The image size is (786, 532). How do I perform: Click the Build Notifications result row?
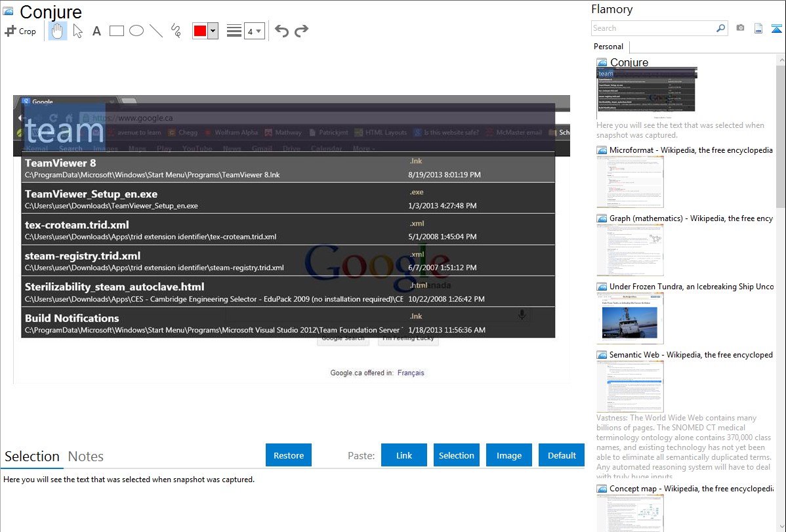[x=288, y=323]
